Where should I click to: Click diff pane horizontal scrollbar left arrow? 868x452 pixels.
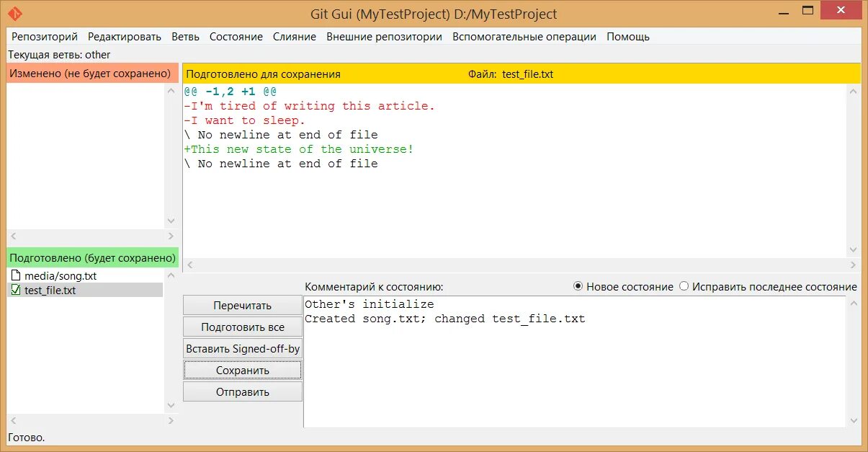pos(189,265)
